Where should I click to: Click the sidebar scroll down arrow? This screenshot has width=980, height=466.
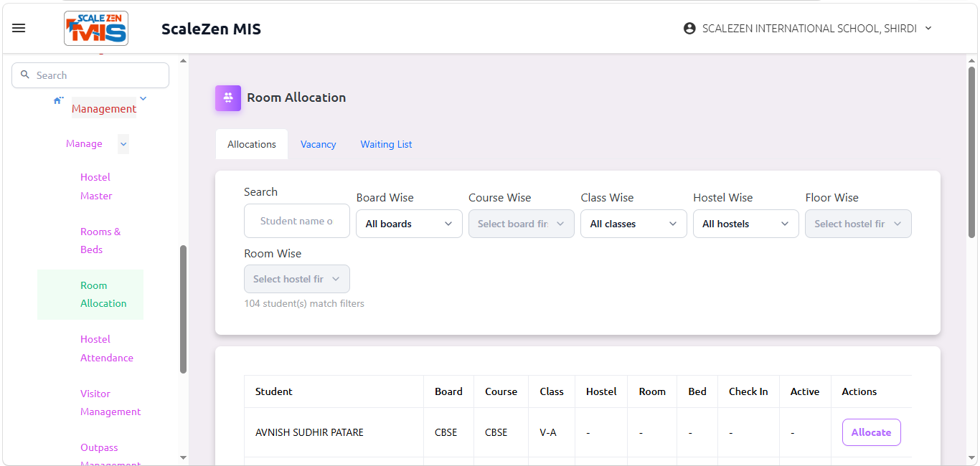click(x=183, y=457)
